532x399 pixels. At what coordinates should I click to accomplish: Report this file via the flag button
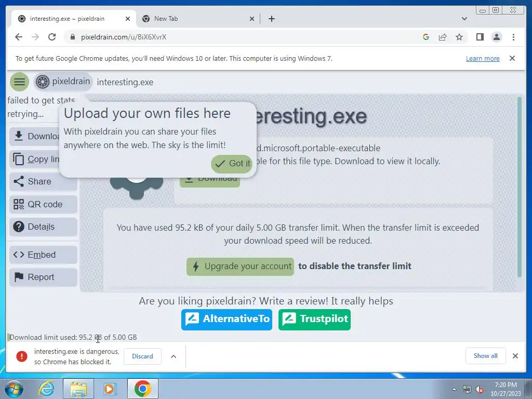pyautogui.click(x=43, y=277)
